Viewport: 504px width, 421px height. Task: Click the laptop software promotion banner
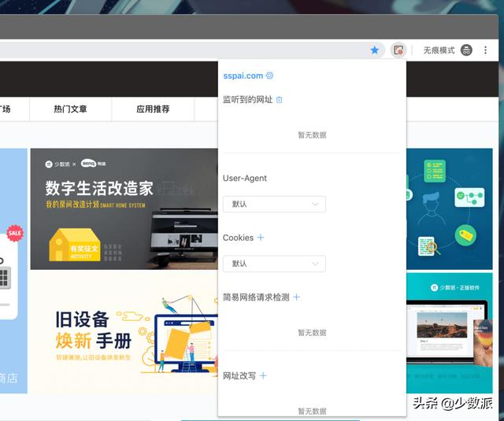coord(450,333)
